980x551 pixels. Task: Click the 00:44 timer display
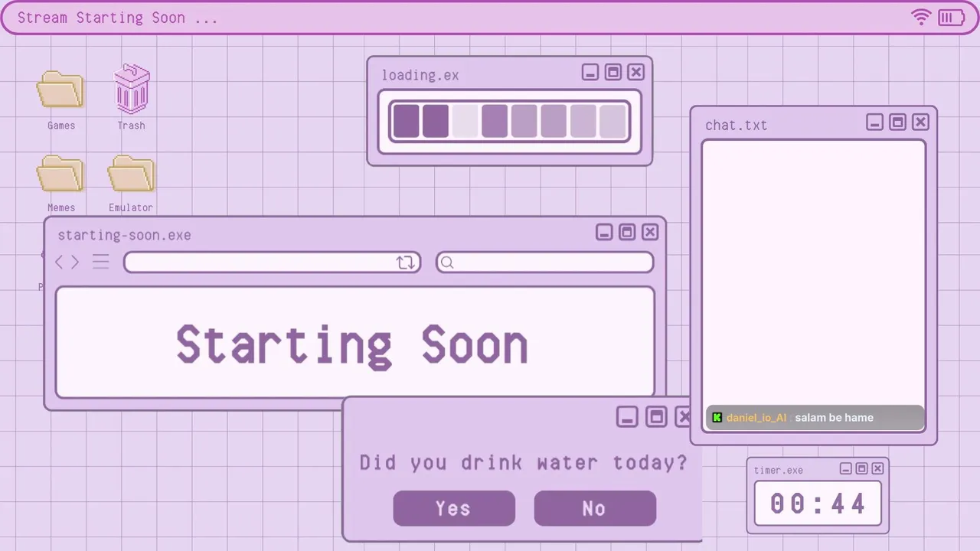[x=818, y=504]
